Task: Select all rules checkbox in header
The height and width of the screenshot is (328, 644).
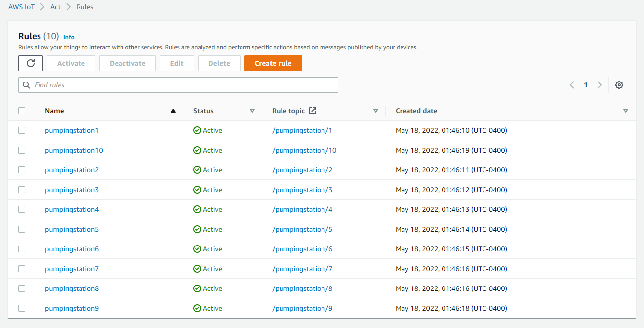Action: coord(22,111)
